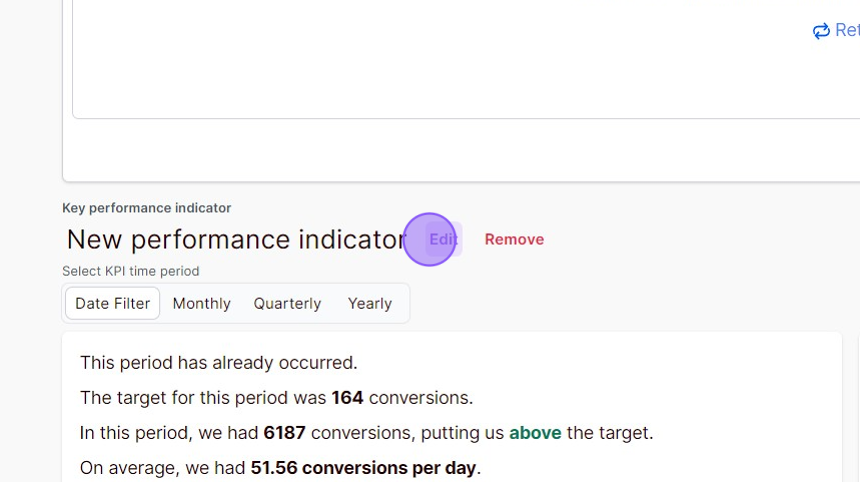Switch KPI period to Monthly
The image size is (860, 482).
pos(201,303)
